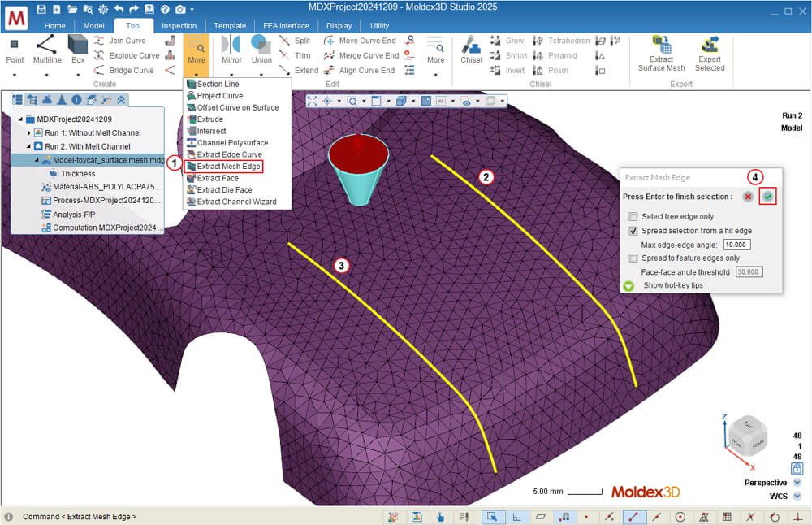Click the Save icon in the title bar
Viewport: 812px width, 525px height.
tap(41, 9)
